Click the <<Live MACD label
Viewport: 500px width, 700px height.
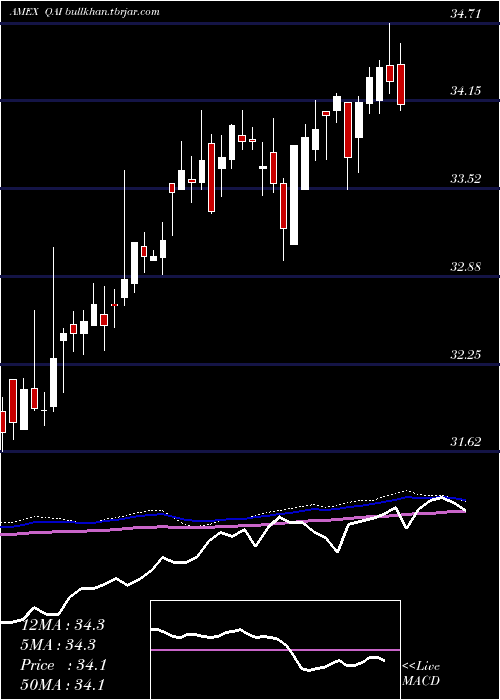coord(421,674)
